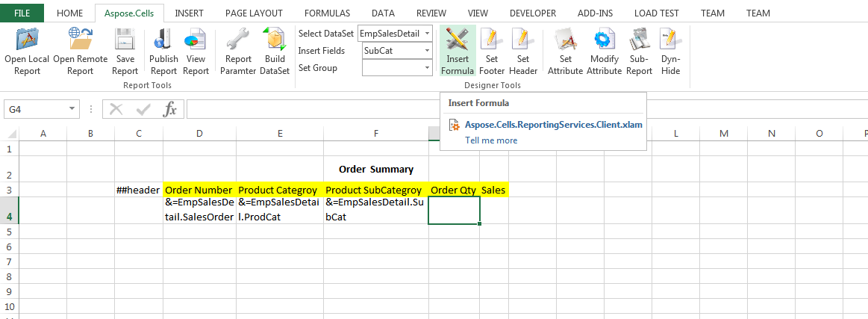Switch to the REVIEW tab

[x=431, y=13]
